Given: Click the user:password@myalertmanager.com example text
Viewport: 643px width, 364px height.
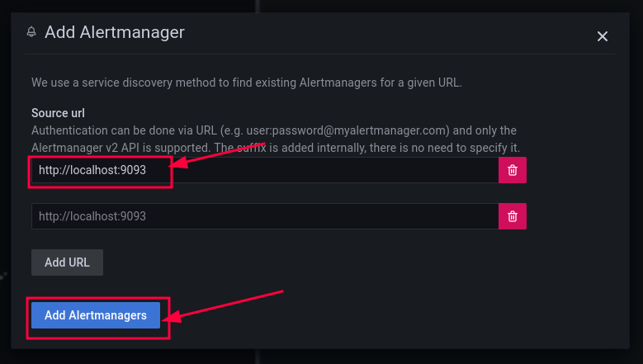Looking at the screenshot, I should click(x=360, y=130).
